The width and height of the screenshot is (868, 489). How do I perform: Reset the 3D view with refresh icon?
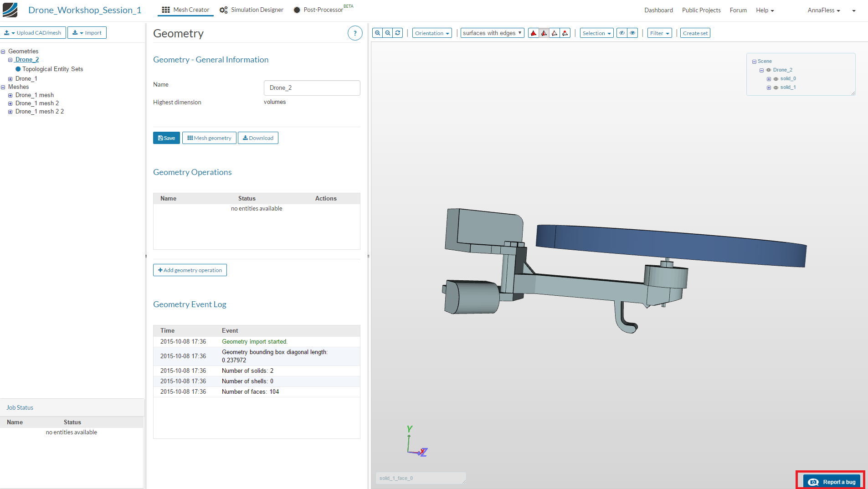coord(398,33)
